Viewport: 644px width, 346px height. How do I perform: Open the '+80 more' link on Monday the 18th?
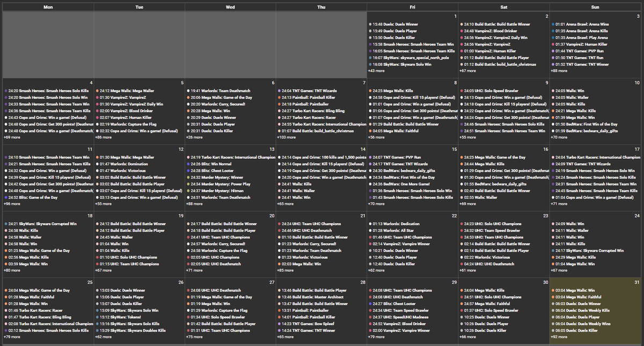point(12,270)
